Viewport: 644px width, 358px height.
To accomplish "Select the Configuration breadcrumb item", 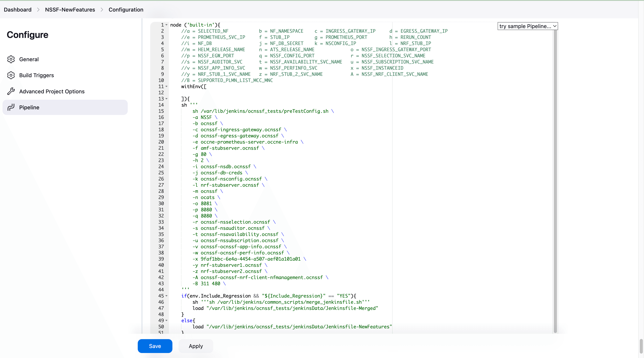I will tap(126, 9).
